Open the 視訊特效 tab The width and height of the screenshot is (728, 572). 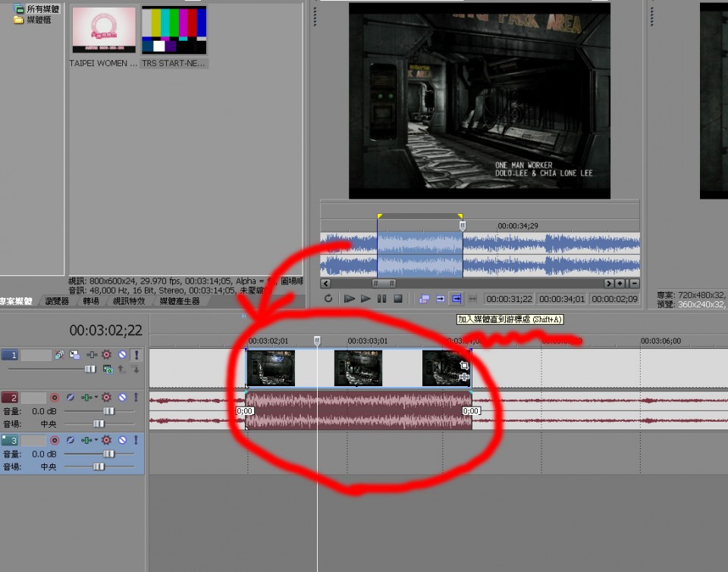(128, 301)
